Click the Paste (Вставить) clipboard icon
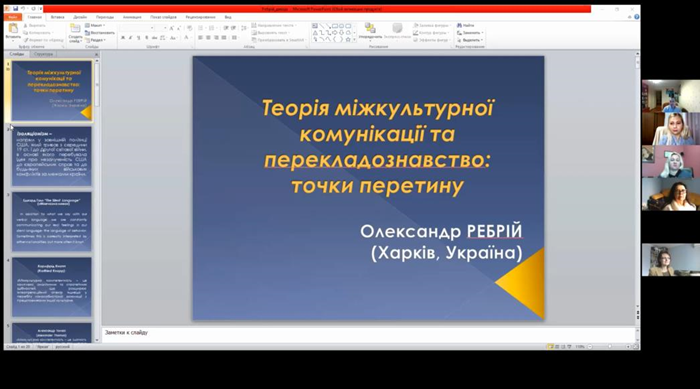Image resolution: width=700 pixels, height=389 pixels. pos(13,29)
